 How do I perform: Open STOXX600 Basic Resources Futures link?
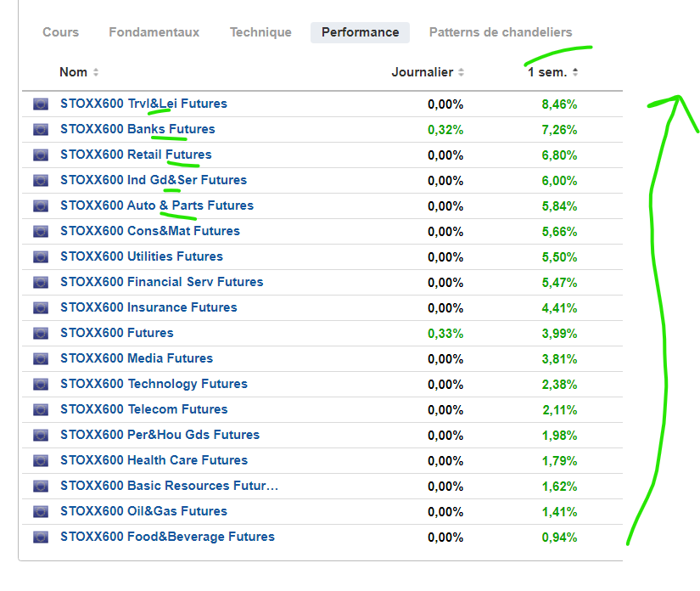click(169, 486)
